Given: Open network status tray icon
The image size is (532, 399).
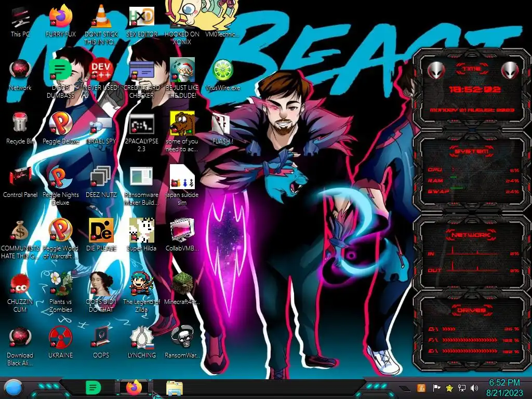Looking at the screenshot, I should (462, 388).
